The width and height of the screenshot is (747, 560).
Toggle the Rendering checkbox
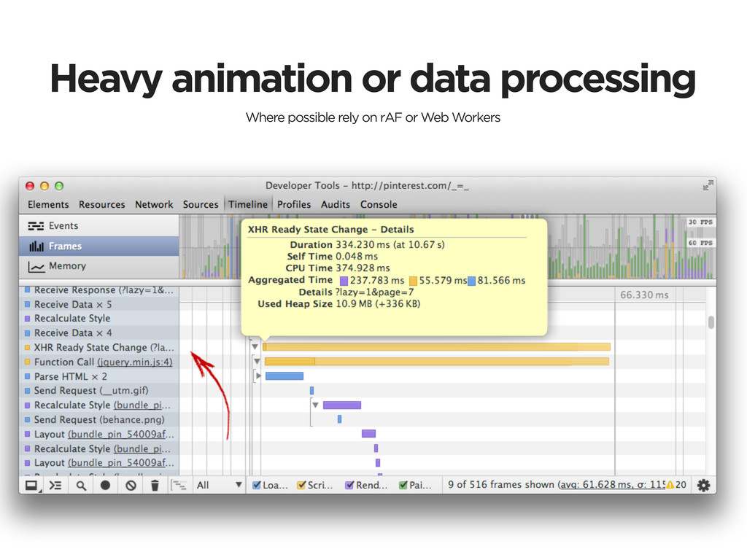click(349, 485)
